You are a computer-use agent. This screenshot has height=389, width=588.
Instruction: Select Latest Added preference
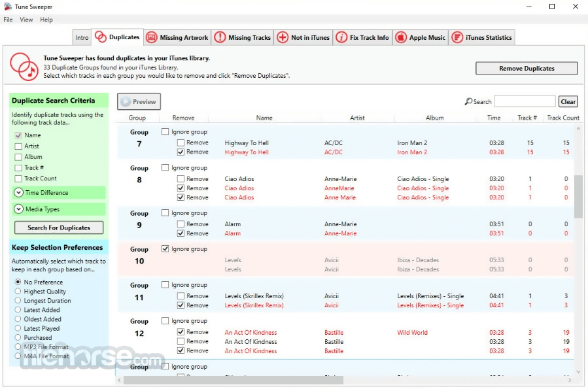[18, 309]
